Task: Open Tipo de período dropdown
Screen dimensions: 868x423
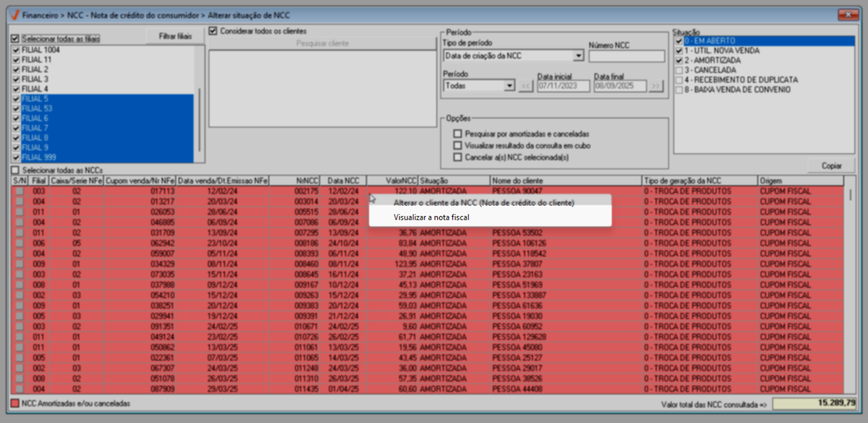Action: pos(578,56)
